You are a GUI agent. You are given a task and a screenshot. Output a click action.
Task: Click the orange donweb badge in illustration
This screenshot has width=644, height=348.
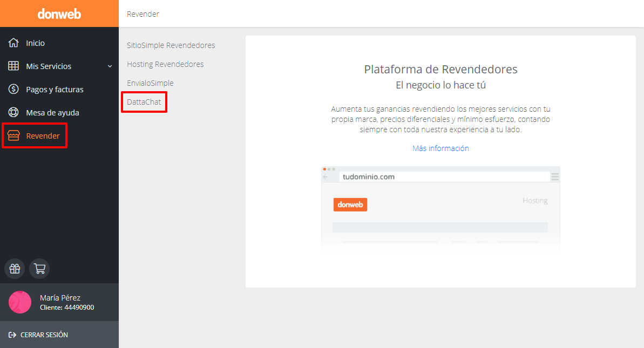point(350,204)
